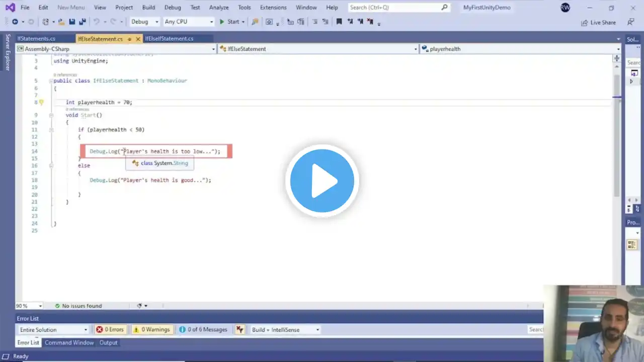
Task: Uncomment the selected lines via toolbar
Action: (325, 22)
